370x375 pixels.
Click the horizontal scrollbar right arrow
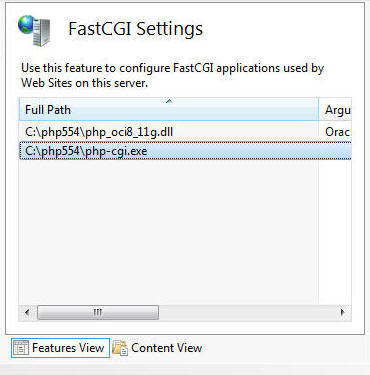click(342, 313)
